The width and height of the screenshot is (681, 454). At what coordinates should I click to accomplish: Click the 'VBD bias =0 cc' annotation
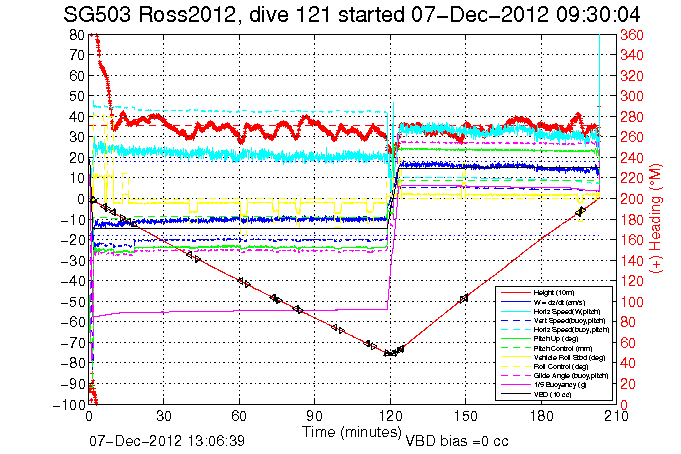(457, 441)
